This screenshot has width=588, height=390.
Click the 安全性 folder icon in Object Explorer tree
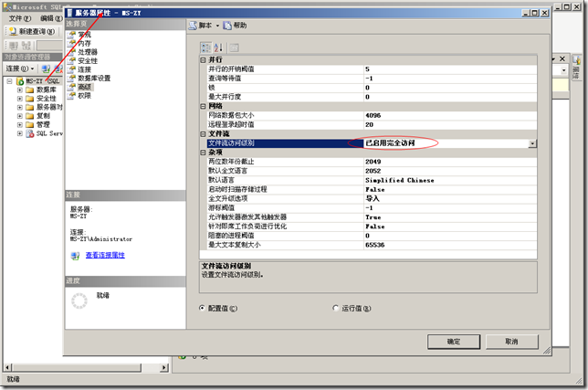tap(30, 99)
